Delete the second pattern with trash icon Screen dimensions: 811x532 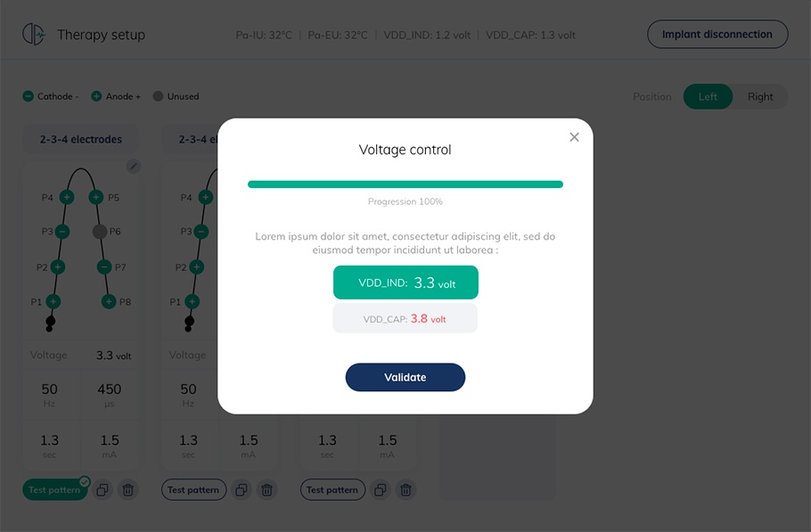point(266,489)
